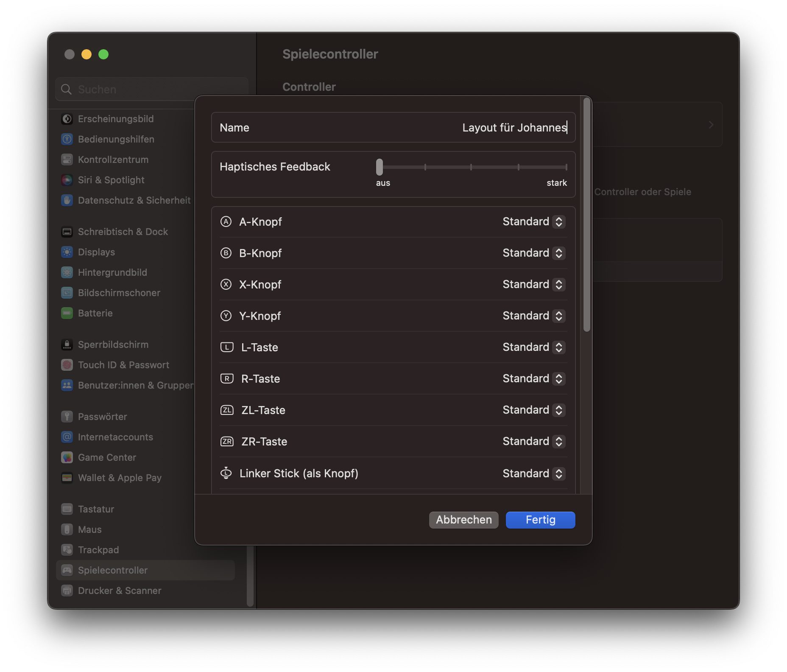Click the L-Taste shoulder button icon

point(227,347)
